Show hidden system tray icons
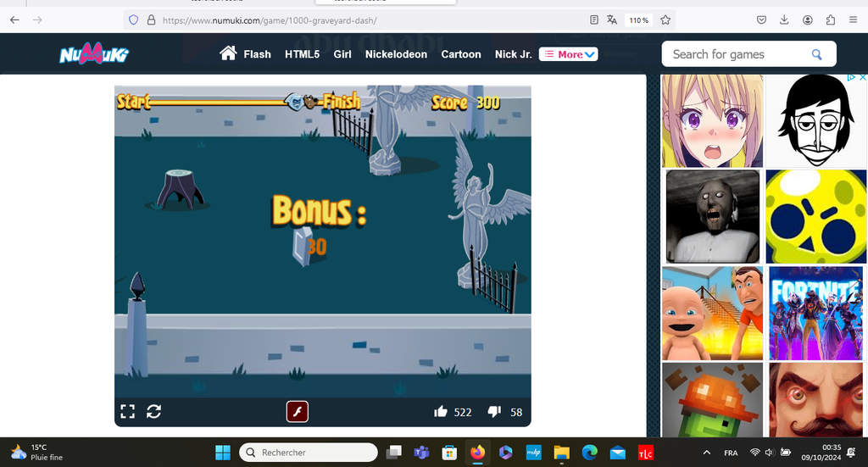This screenshot has width=868, height=467. pos(708,453)
